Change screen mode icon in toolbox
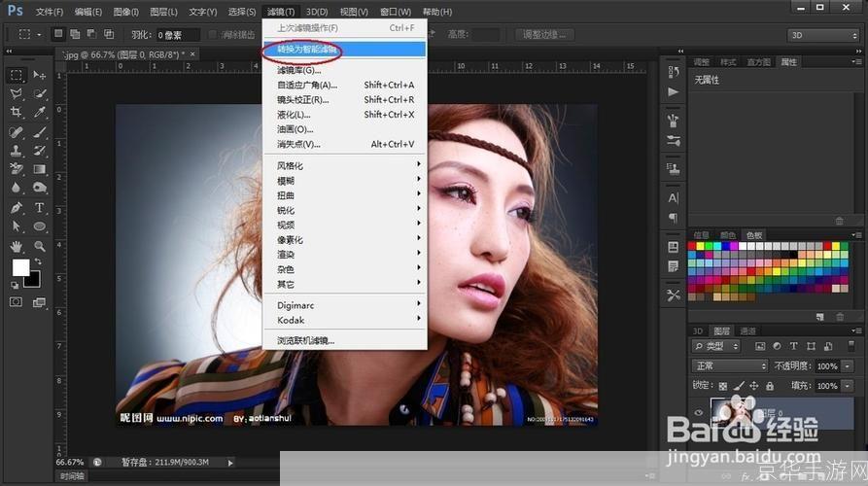This screenshot has width=868, height=486. pos(39,302)
